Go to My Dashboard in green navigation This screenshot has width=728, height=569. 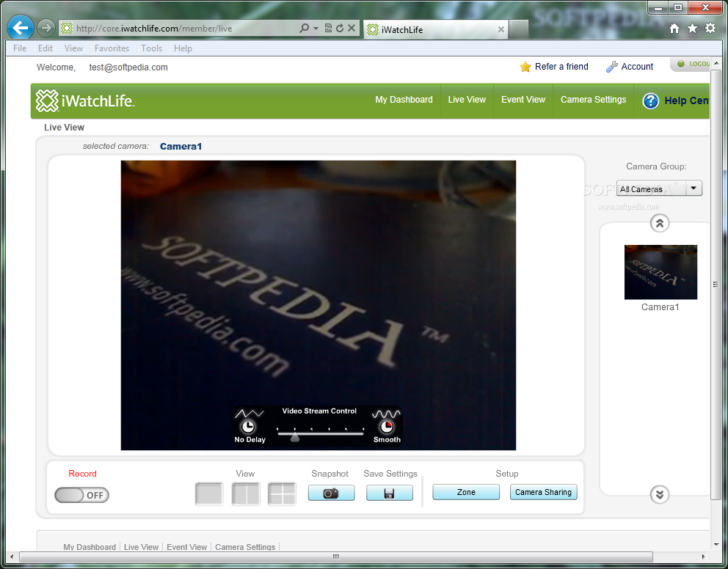tap(404, 100)
